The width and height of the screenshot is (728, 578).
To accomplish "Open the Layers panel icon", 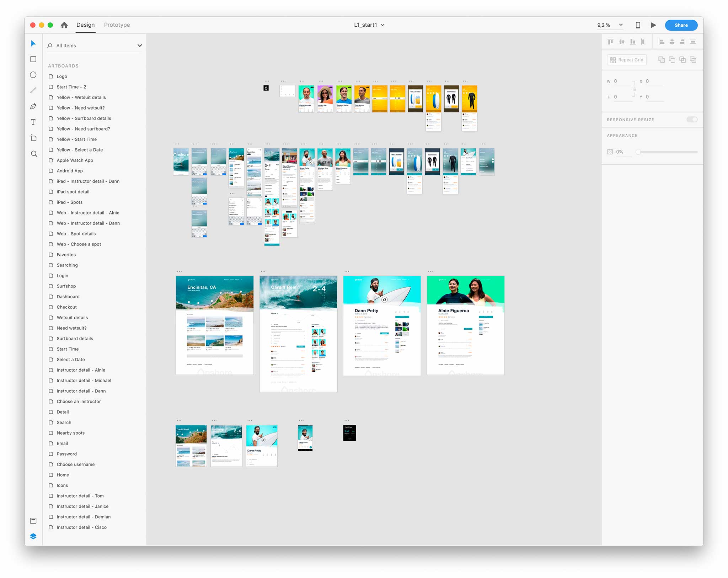I will [33, 536].
